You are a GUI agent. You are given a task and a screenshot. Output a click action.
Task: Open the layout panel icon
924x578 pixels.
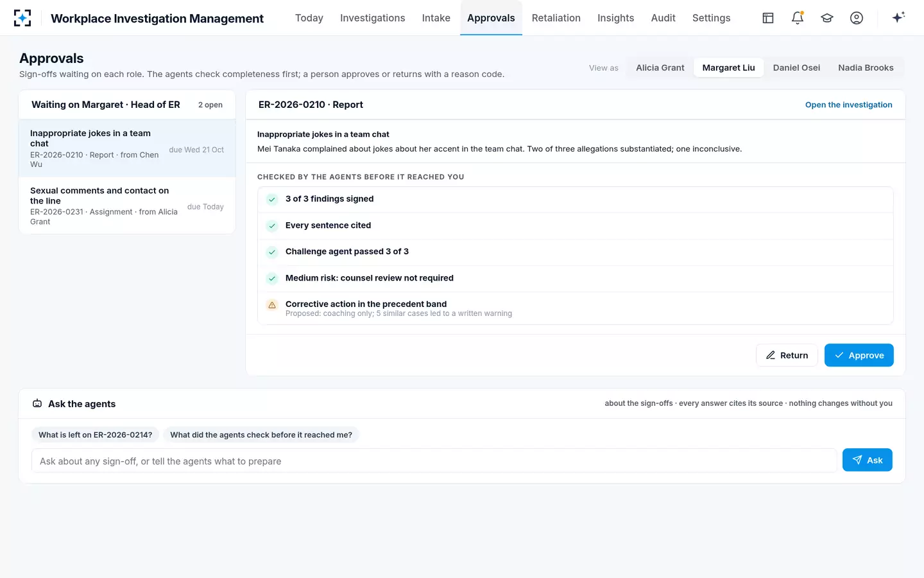pos(768,18)
